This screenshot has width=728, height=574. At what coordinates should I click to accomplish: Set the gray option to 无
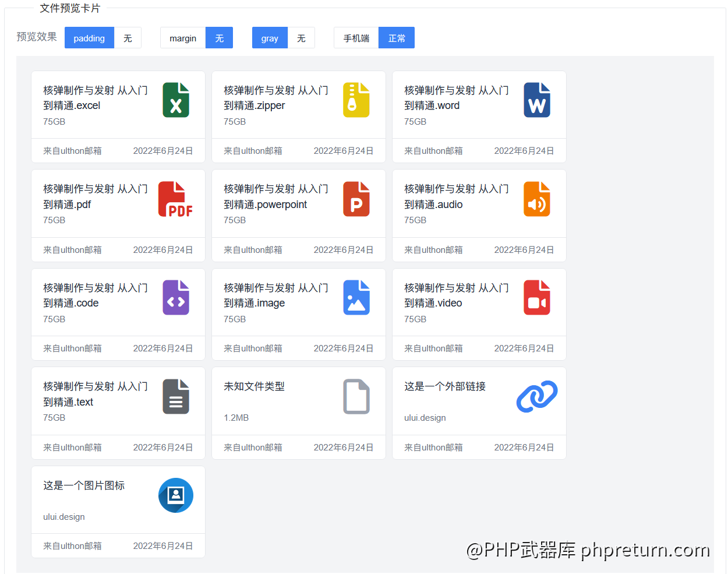(x=301, y=38)
